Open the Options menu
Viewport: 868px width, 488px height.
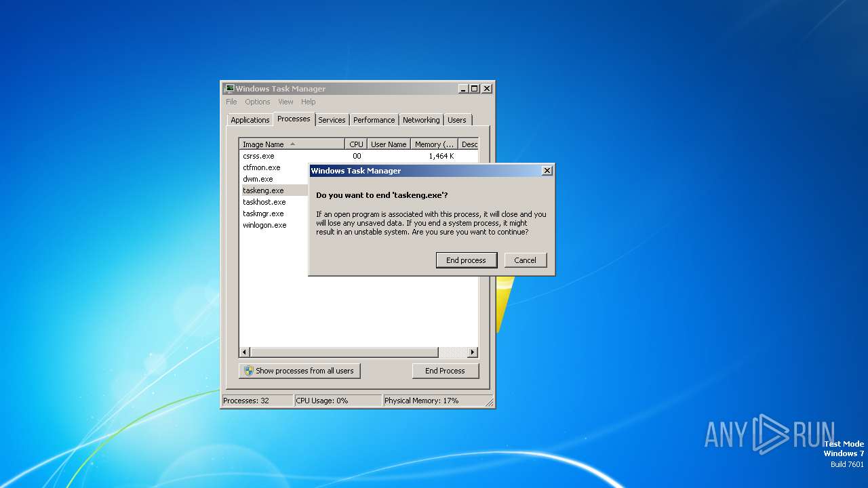coord(258,102)
